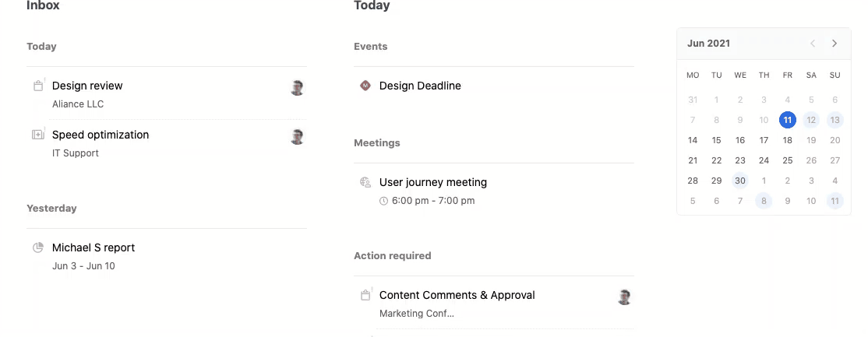Click the Design review task icon
The image size is (868, 337).
38,86
